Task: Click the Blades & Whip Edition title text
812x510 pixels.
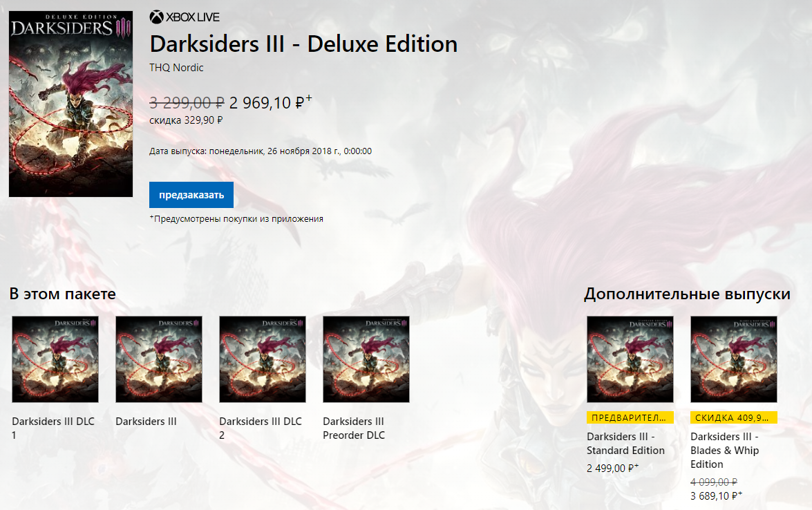Action: (724, 451)
